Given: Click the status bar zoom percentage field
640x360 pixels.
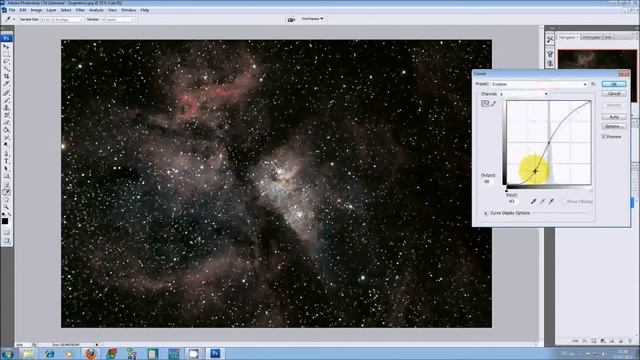Looking at the screenshot, I should click(x=20, y=345).
